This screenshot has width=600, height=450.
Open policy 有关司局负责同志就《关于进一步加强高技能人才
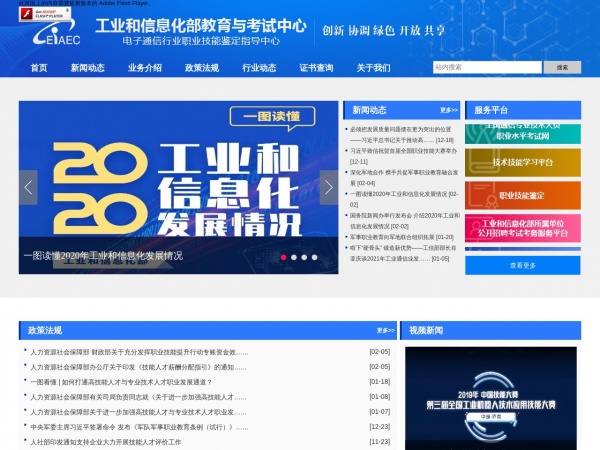coord(139,397)
